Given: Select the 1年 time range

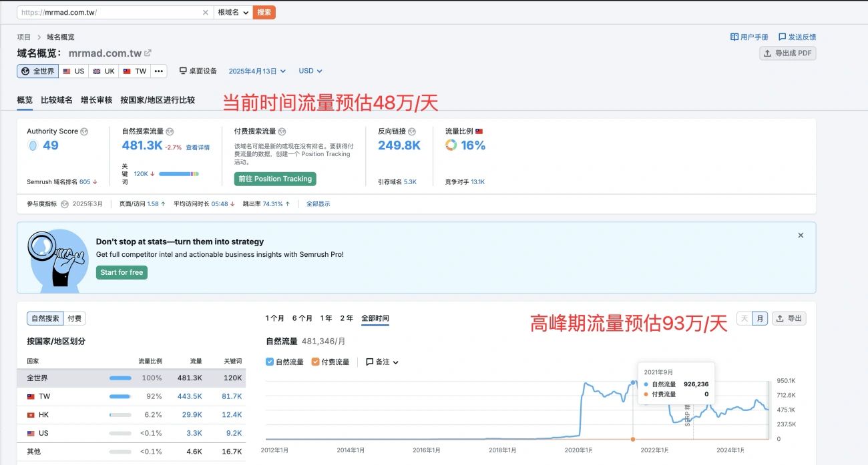Looking at the screenshot, I should point(327,318).
